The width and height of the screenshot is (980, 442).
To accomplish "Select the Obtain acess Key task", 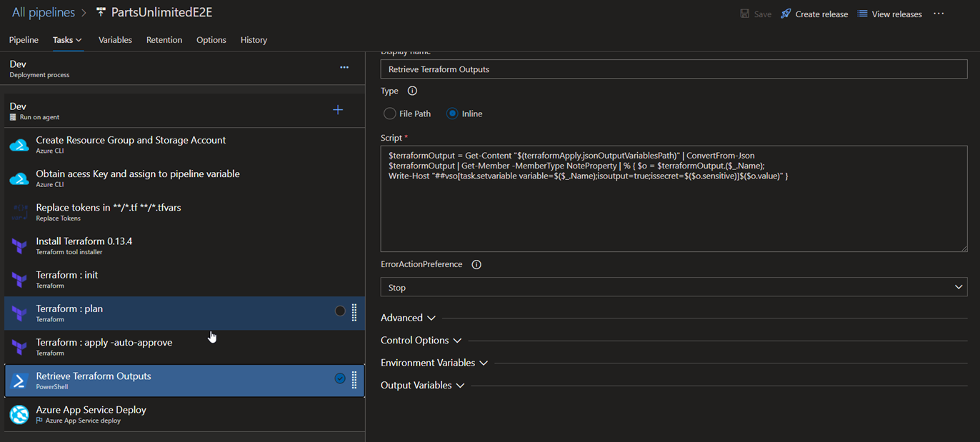I will click(184, 179).
